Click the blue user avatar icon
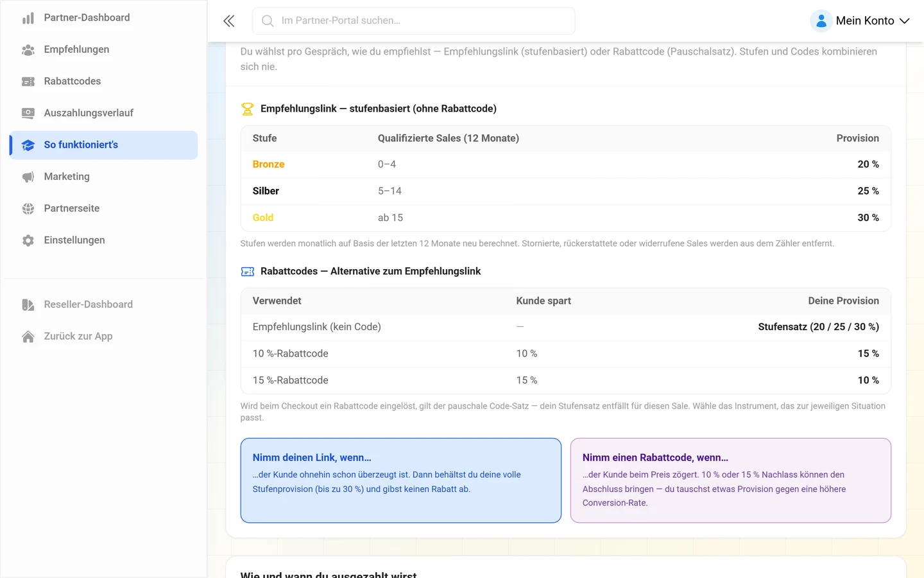This screenshot has width=924, height=578. (x=821, y=21)
